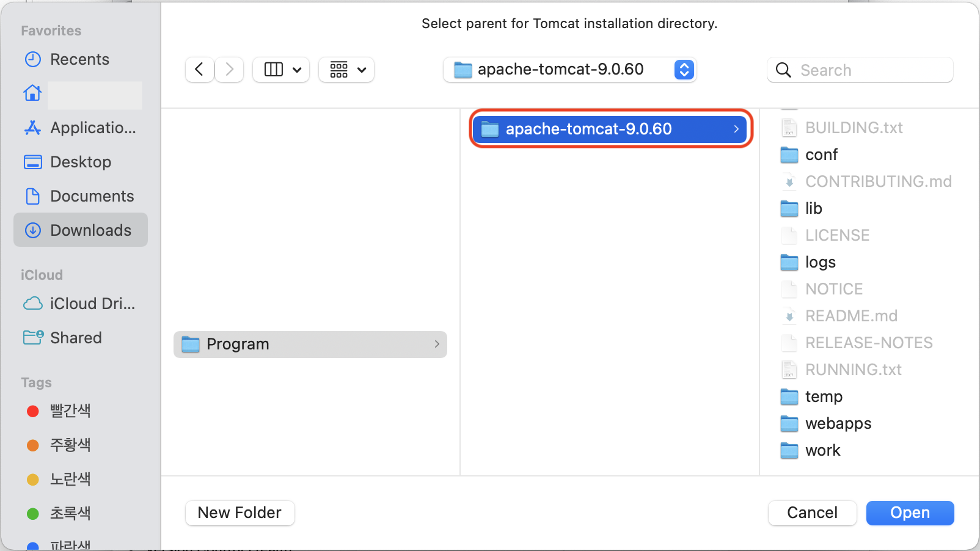The width and height of the screenshot is (980, 551).
Task: Open Applications in the sidebar
Action: (81, 128)
